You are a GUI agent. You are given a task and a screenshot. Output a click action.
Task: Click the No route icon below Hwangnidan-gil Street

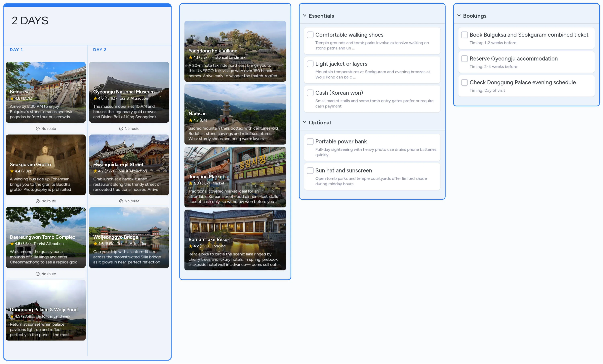pos(121,201)
